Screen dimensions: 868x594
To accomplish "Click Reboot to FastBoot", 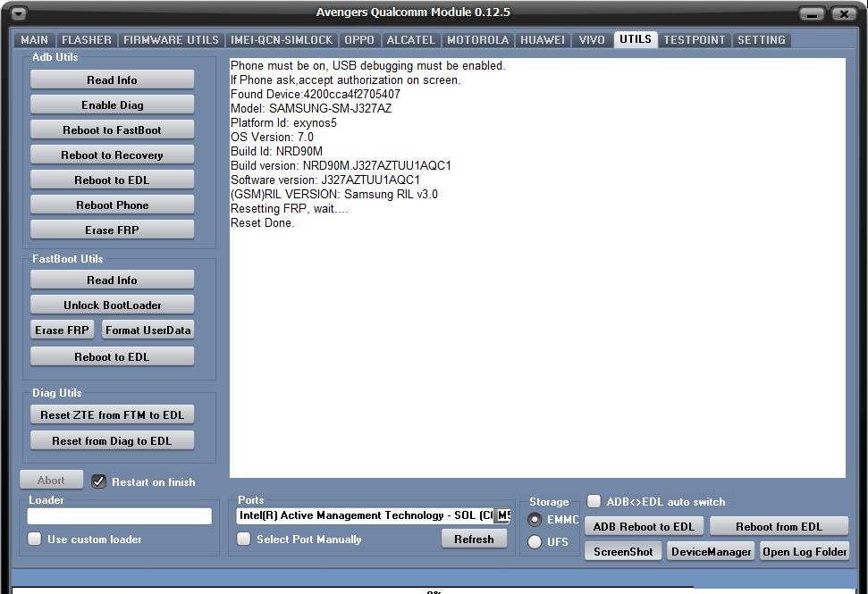I will [x=112, y=130].
